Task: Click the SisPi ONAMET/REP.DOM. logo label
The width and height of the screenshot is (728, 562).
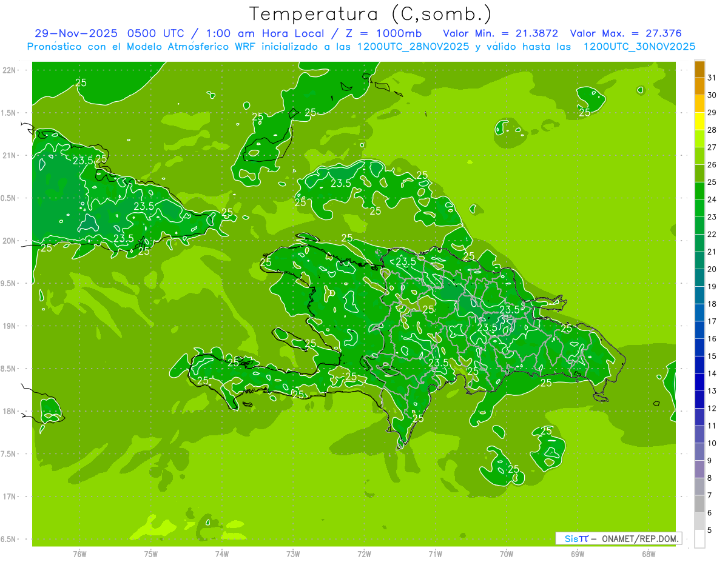Action: 618,538
